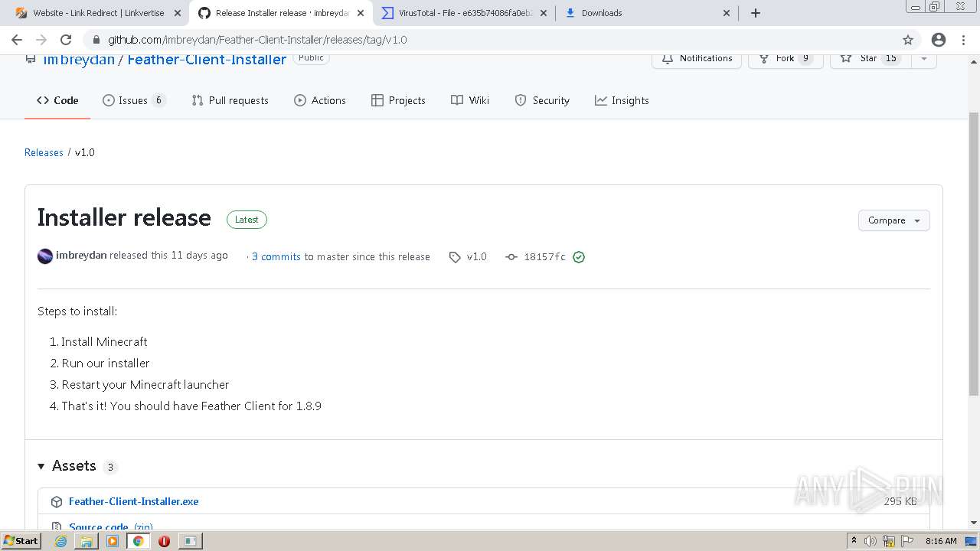The image size is (980, 551).
Task: Click the package icon beside Feather-Client-Installer.exe
Action: point(57,502)
